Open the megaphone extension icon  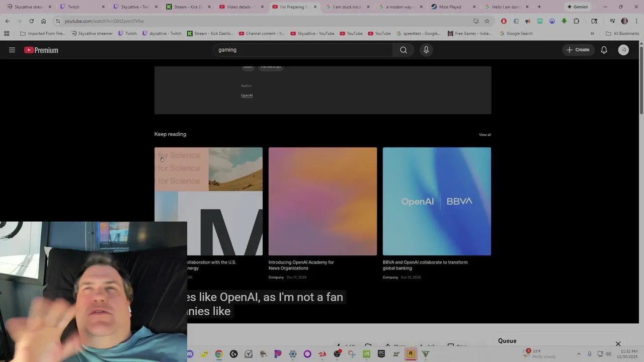pyautogui.click(x=528, y=21)
